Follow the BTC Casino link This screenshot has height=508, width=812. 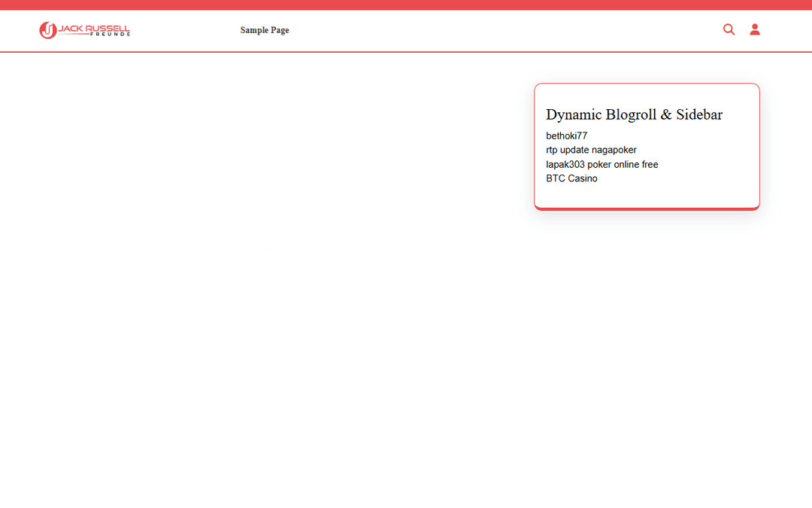click(571, 178)
